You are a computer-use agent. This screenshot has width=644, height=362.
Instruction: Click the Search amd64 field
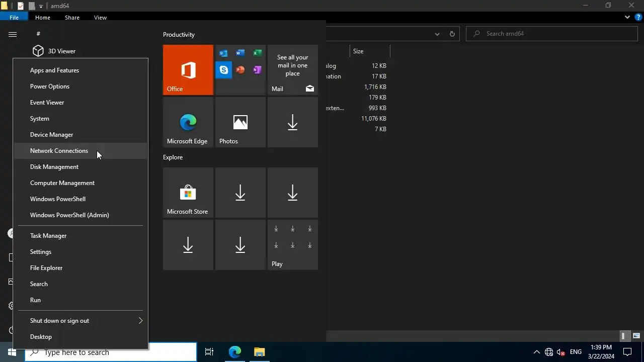pyautogui.click(x=552, y=34)
